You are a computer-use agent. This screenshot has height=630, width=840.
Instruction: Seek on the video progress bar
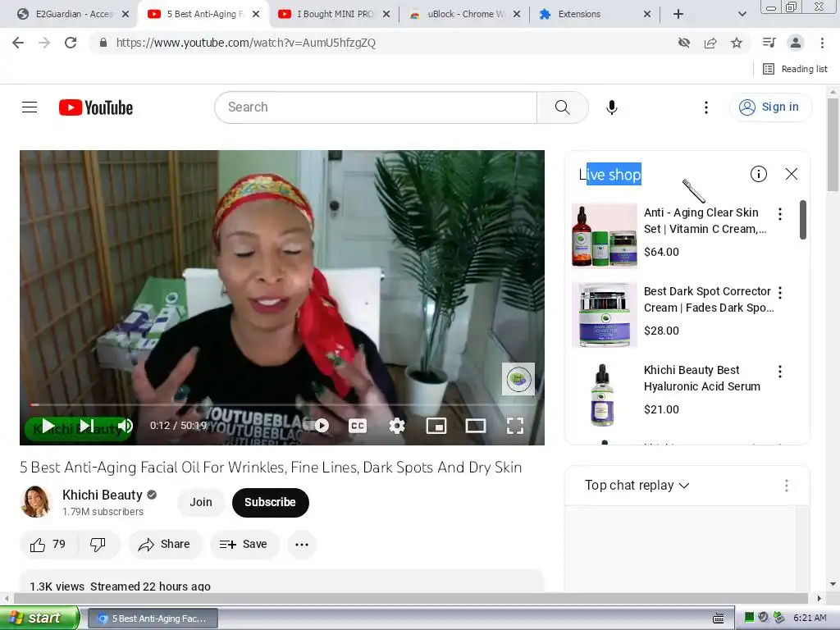282,404
